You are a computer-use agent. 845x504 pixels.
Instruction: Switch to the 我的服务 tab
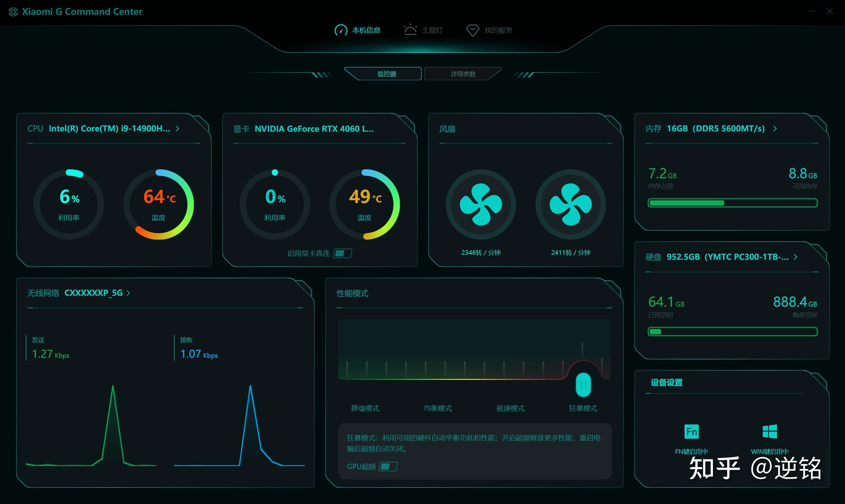(x=489, y=30)
